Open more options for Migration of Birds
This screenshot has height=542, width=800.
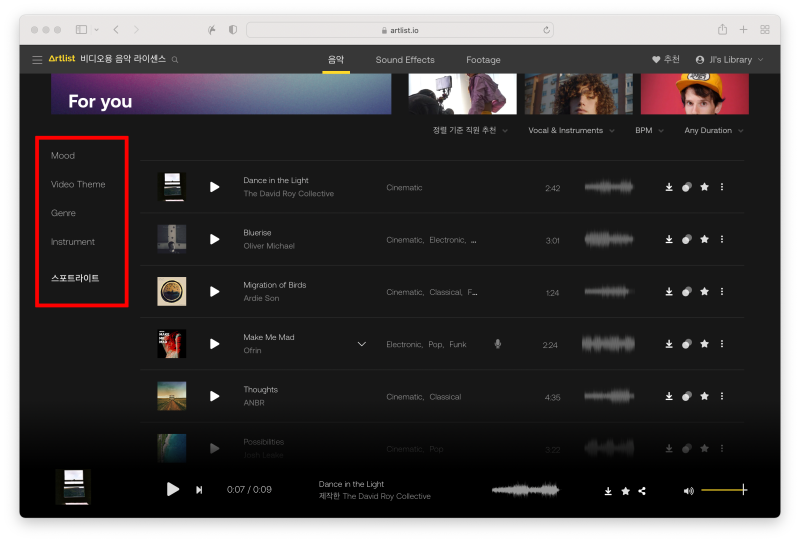coord(722,292)
